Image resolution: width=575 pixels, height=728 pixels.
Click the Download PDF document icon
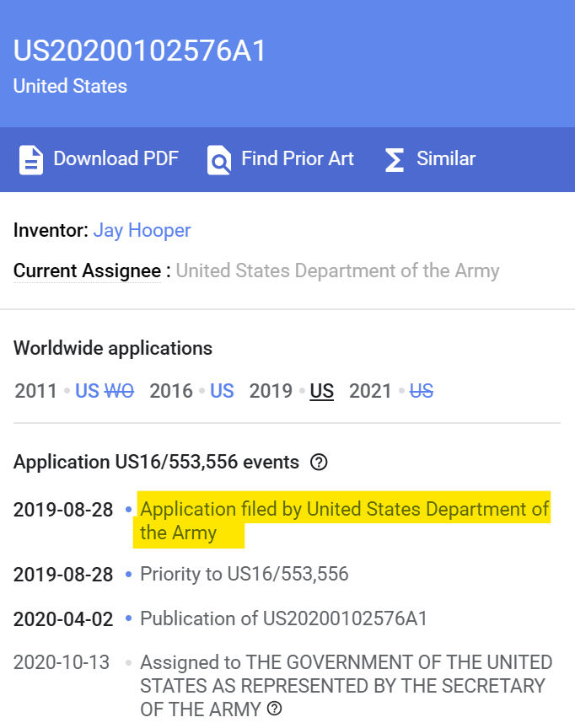(31, 160)
